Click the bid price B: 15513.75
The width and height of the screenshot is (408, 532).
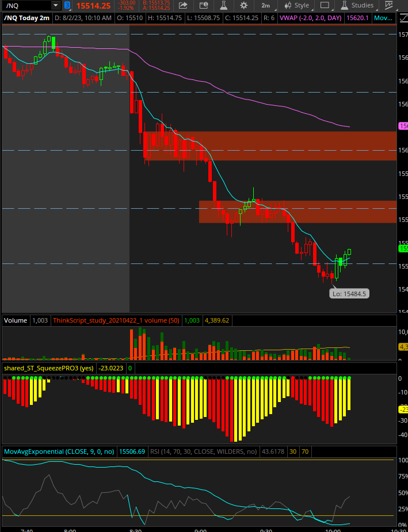click(x=156, y=3)
